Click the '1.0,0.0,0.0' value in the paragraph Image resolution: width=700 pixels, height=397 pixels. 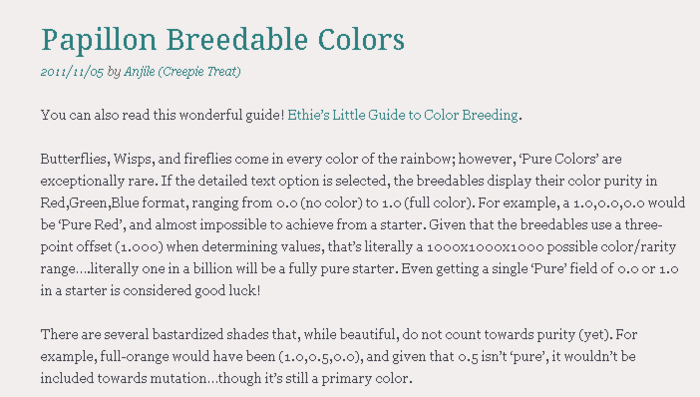[608, 203]
